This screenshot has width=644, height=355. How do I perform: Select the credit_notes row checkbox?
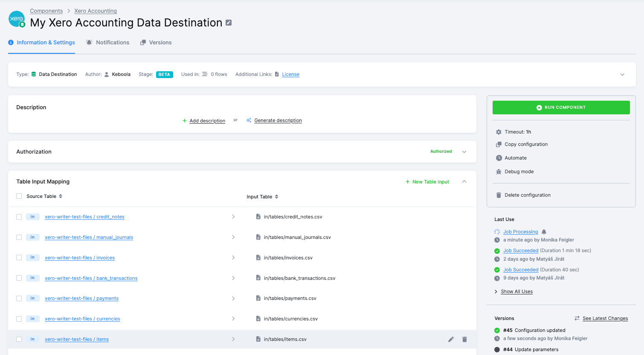click(x=19, y=216)
